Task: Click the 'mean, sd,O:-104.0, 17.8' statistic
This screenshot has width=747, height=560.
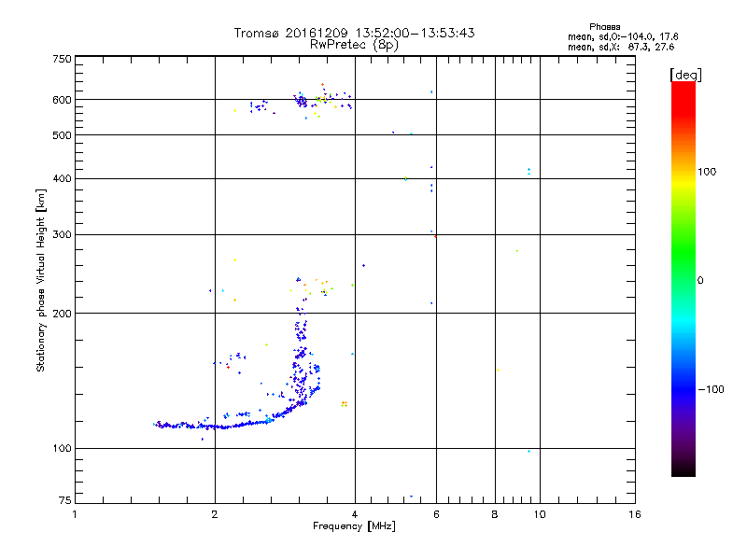Action: (623, 36)
